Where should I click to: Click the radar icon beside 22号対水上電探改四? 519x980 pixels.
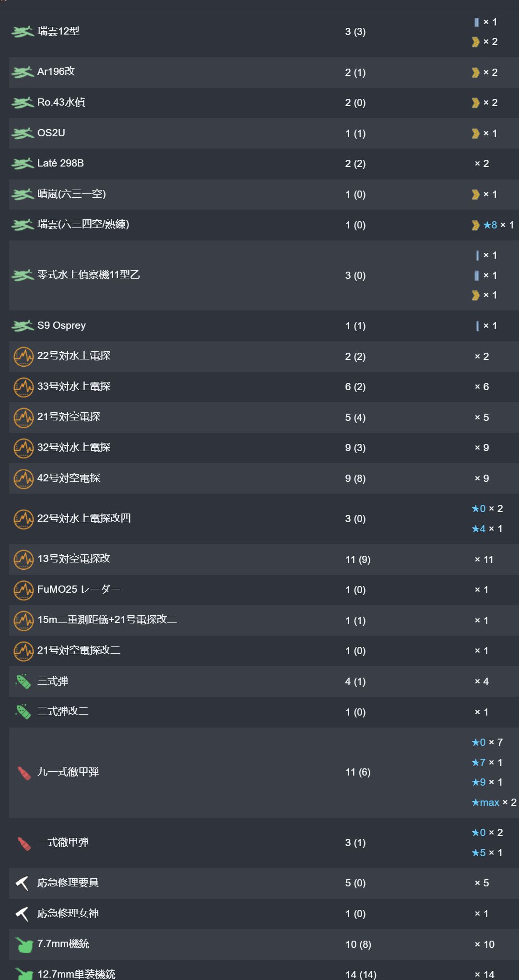pyautogui.click(x=23, y=519)
